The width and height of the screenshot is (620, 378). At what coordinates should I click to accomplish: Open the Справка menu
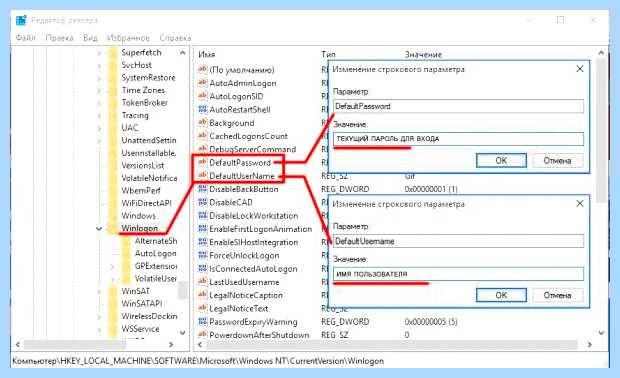point(175,38)
